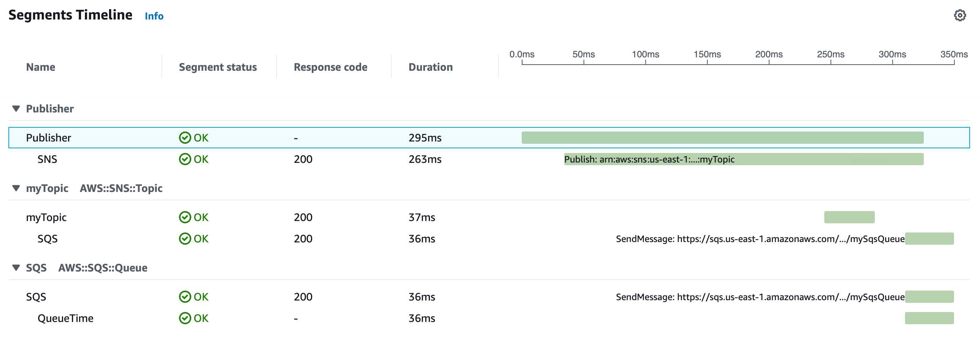The height and width of the screenshot is (338, 980).
Task: Select the Publisher segment row name
Action: (x=49, y=138)
